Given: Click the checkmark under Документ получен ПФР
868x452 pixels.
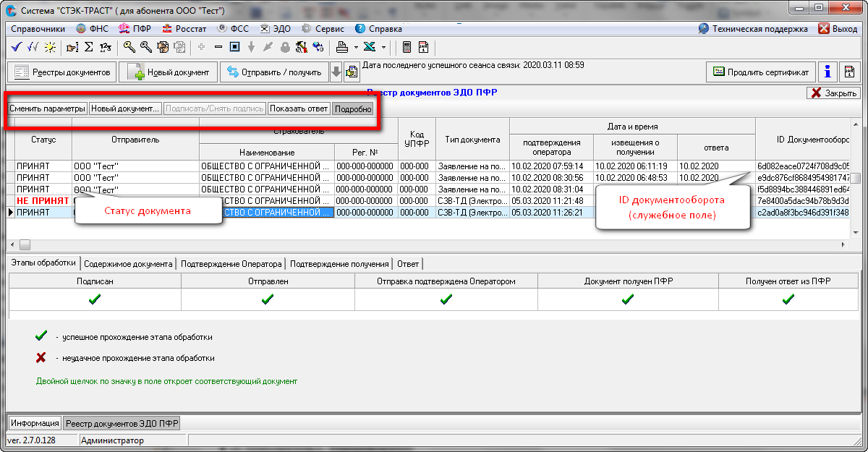Looking at the screenshot, I should [628, 299].
